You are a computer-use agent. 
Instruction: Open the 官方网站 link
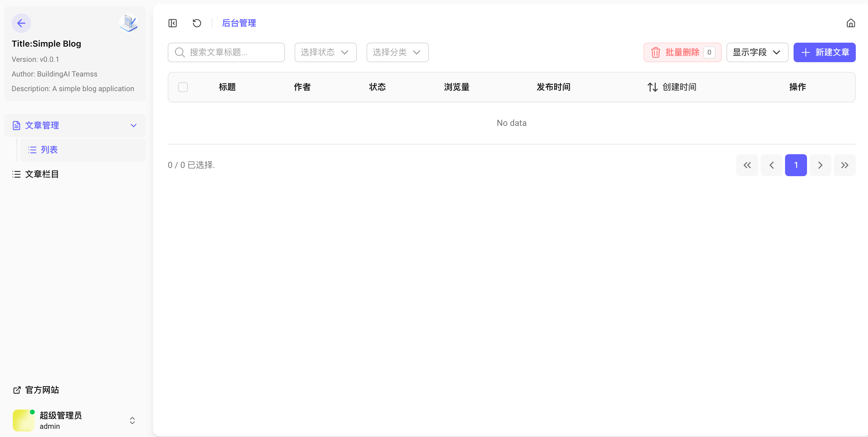(42, 390)
